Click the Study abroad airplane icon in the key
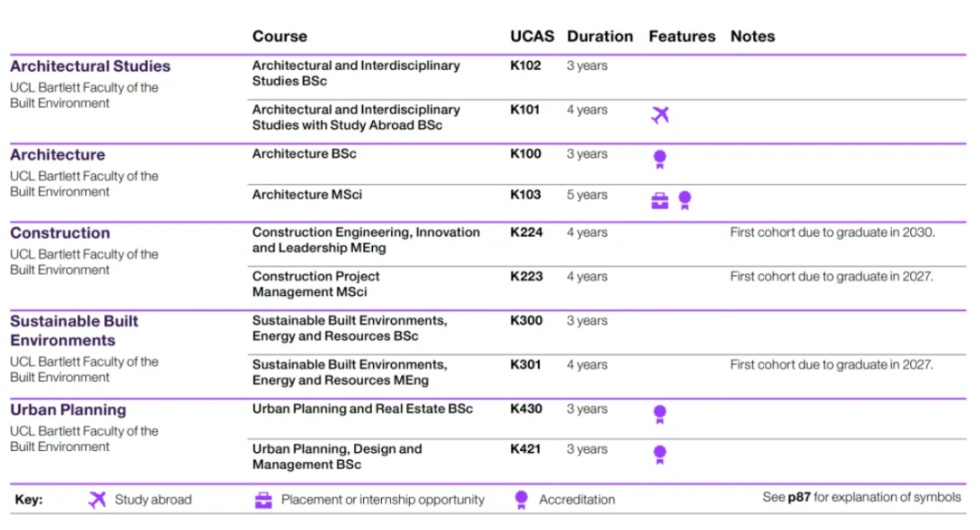 [97, 499]
